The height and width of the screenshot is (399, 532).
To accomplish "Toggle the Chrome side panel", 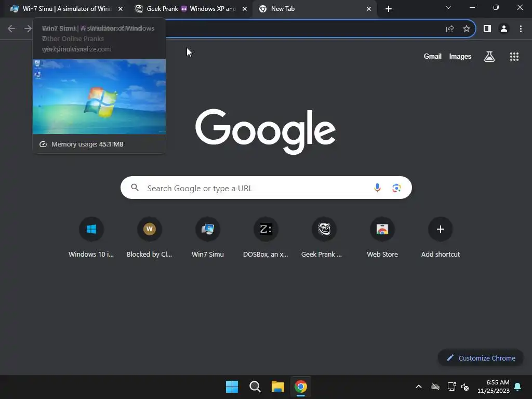I will pyautogui.click(x=487, y=29).
